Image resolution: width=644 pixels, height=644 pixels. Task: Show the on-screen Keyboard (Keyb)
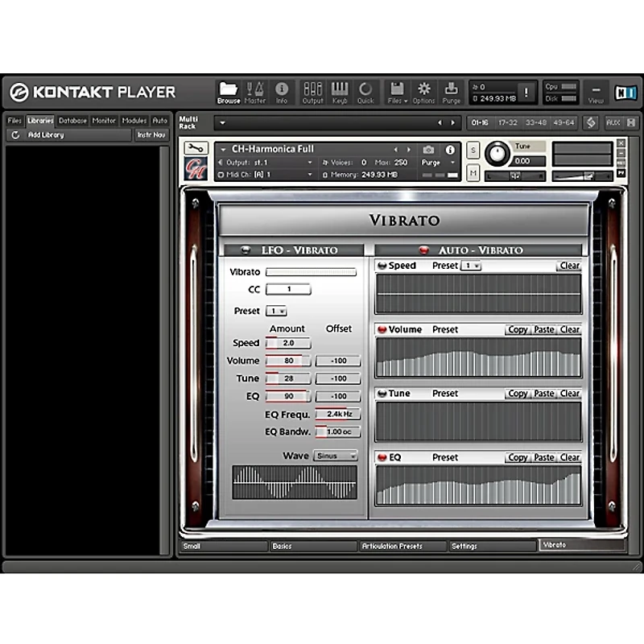tap(340, 90)
